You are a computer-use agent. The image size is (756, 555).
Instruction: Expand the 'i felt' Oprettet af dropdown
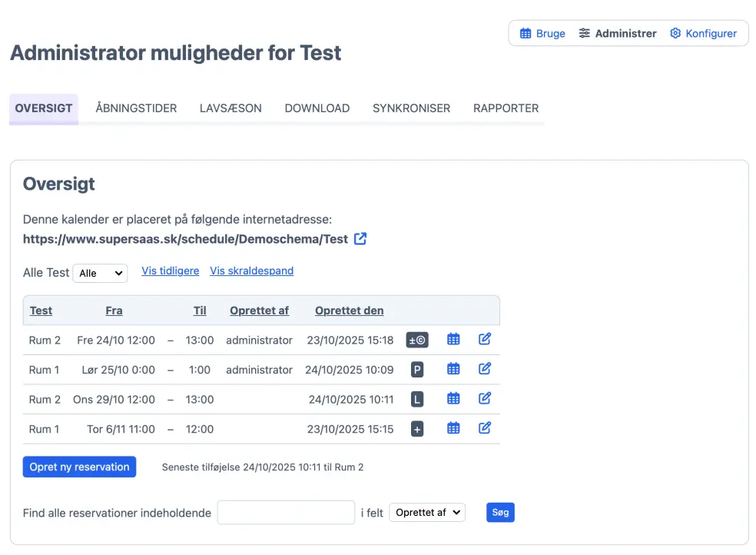[x=427, y=512]
